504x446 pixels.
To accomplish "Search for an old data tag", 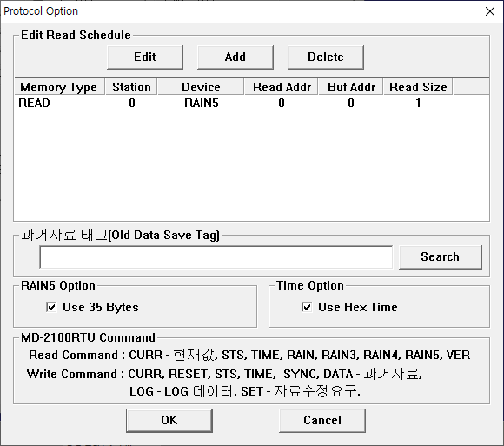I will point(441,257).
